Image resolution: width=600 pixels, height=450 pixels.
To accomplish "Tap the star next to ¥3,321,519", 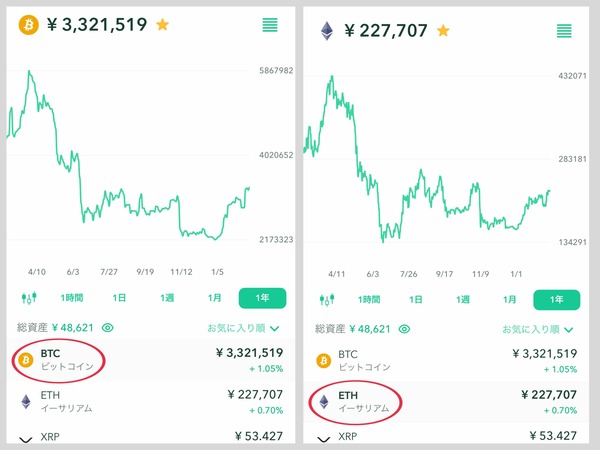I will pos(163,25).
